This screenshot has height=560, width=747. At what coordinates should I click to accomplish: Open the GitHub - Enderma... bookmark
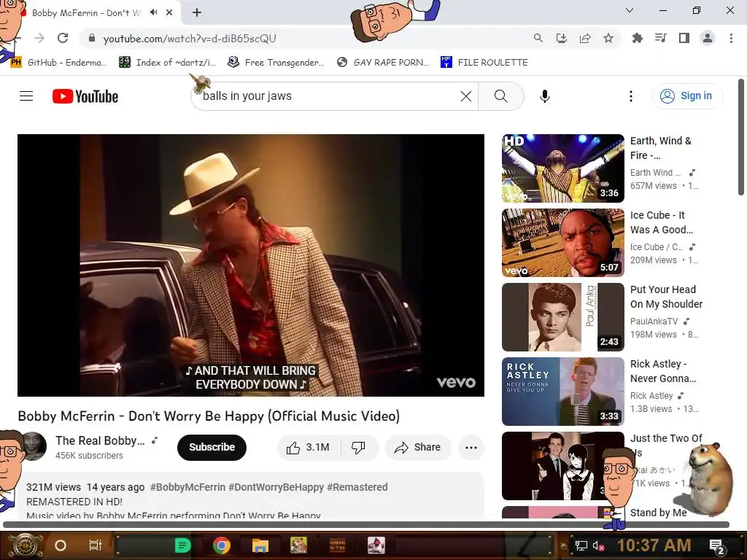tap(58, 63)
